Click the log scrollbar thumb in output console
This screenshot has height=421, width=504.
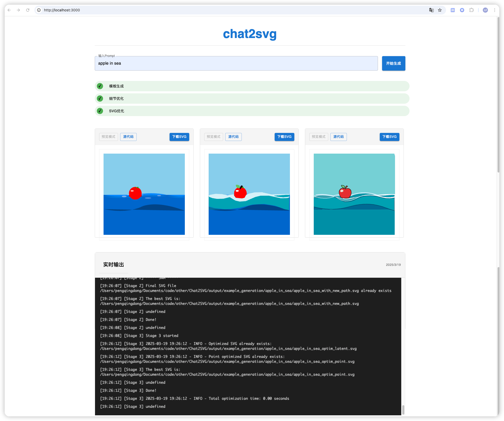(x=403, y=410)
